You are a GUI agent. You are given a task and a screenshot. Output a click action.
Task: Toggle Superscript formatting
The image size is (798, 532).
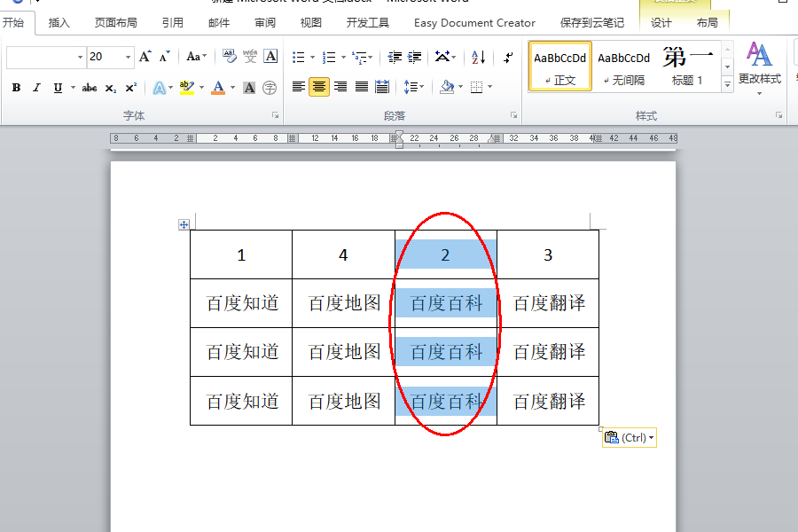point(131,88)
